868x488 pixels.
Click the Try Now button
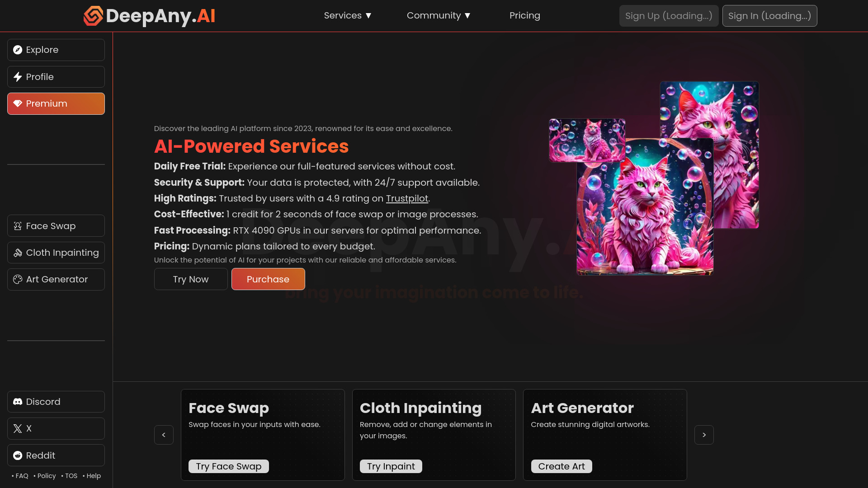click(191, 279)
